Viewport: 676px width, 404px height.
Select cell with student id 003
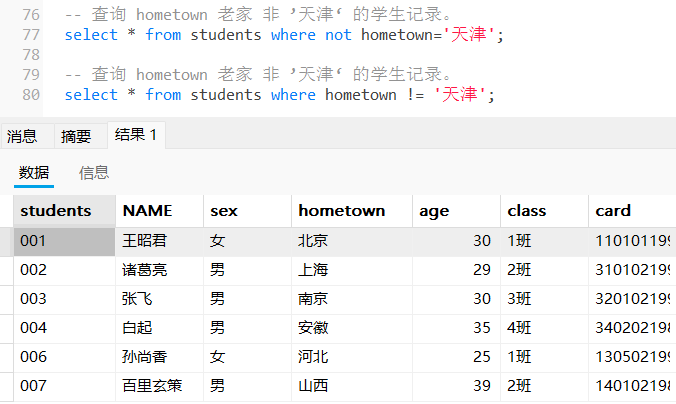[x=64, y=299]
